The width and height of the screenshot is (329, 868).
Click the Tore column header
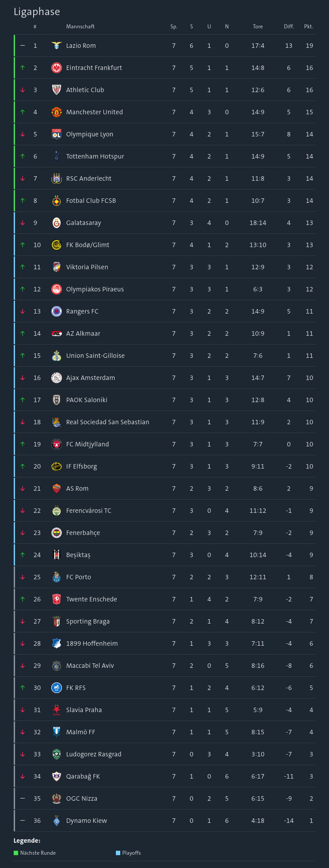click(258, 27)
